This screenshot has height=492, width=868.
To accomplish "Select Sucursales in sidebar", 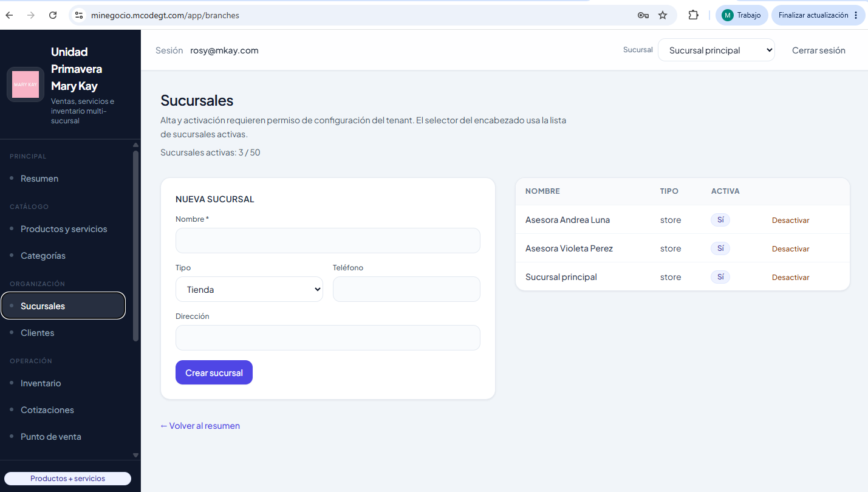I will [x=63, y=306].
